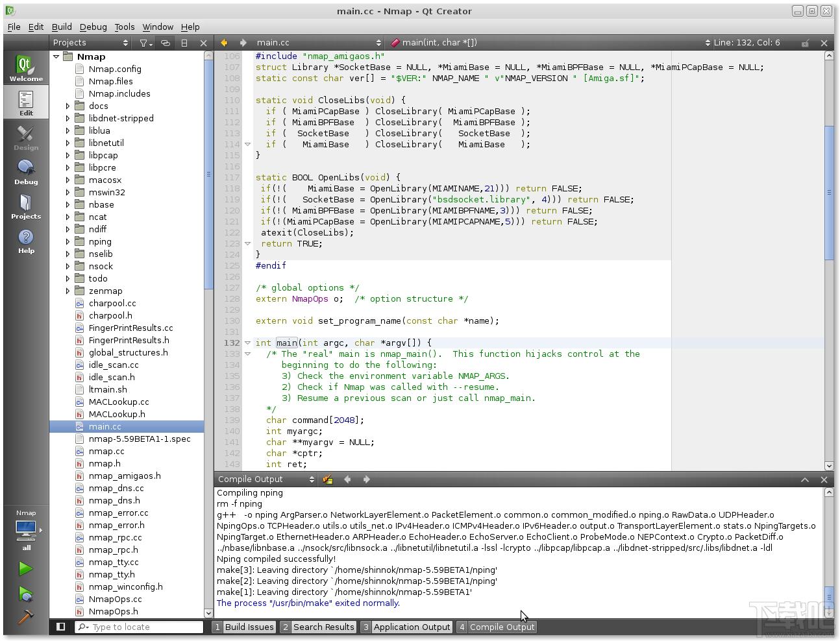Select idle_scan.h in the project tree
Viewport: 840px width, 641px height.
click(112, 377)
